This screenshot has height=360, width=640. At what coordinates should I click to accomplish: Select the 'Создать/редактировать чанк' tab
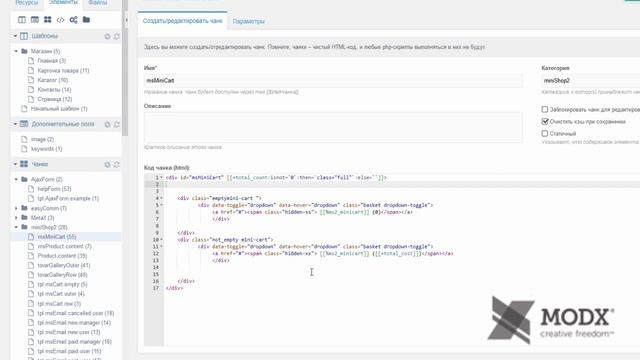pos(182,21)
